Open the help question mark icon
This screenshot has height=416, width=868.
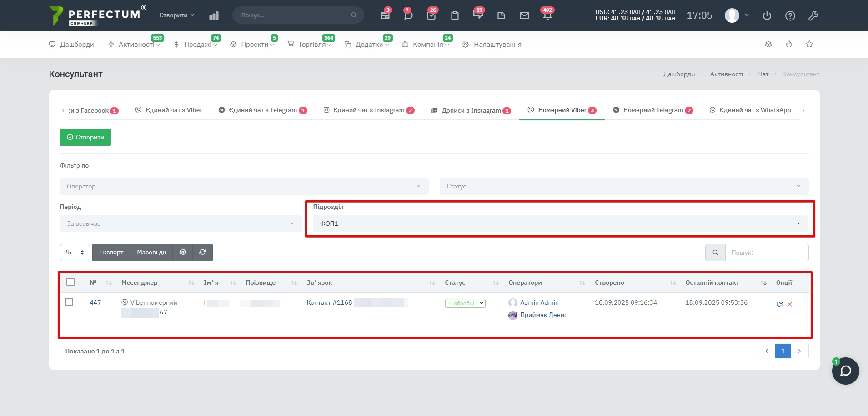coord(790,16)
